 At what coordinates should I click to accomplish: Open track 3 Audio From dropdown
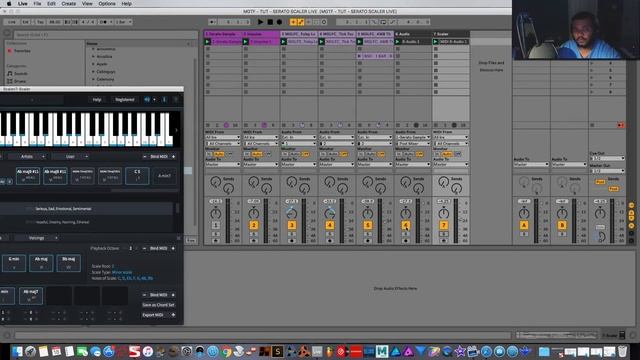click(299, 138)
